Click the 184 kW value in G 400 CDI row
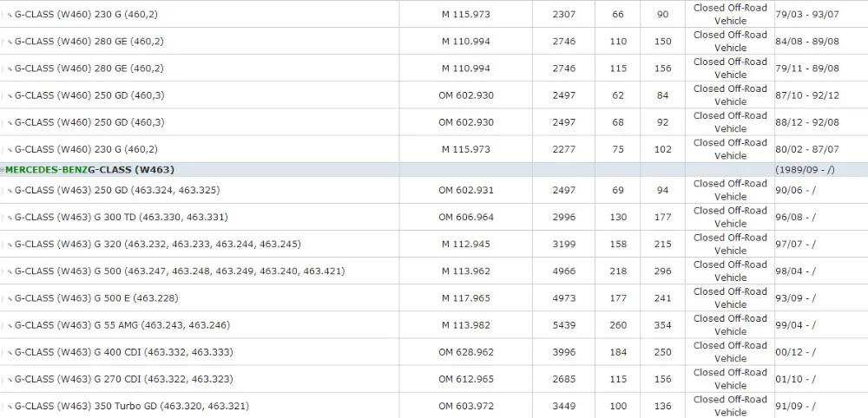The width and height of the screenshot is (868, 418). click(618, 353)
